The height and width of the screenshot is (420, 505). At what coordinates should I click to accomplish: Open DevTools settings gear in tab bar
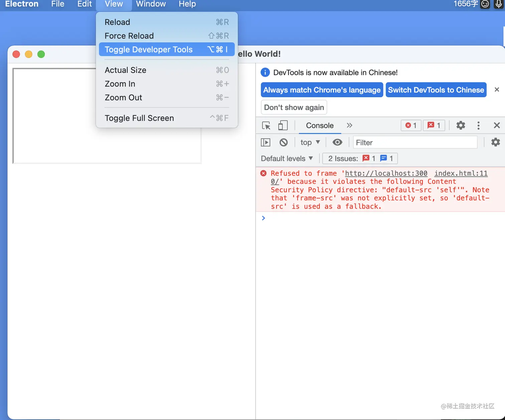(461, 125)
